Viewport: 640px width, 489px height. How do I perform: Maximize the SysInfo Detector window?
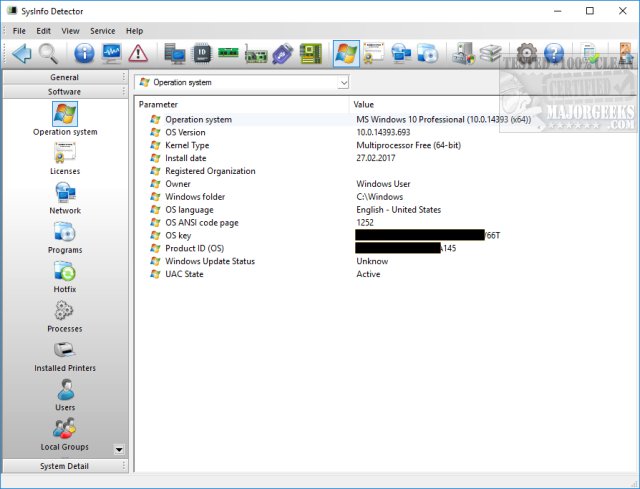coord(590,11)
